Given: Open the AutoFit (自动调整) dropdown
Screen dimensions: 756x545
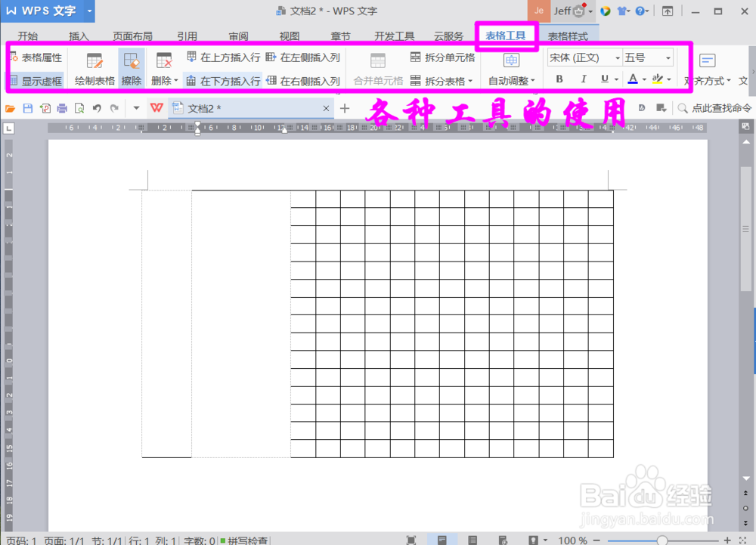Looking at the screenshot, I should (x=512, y=70).
